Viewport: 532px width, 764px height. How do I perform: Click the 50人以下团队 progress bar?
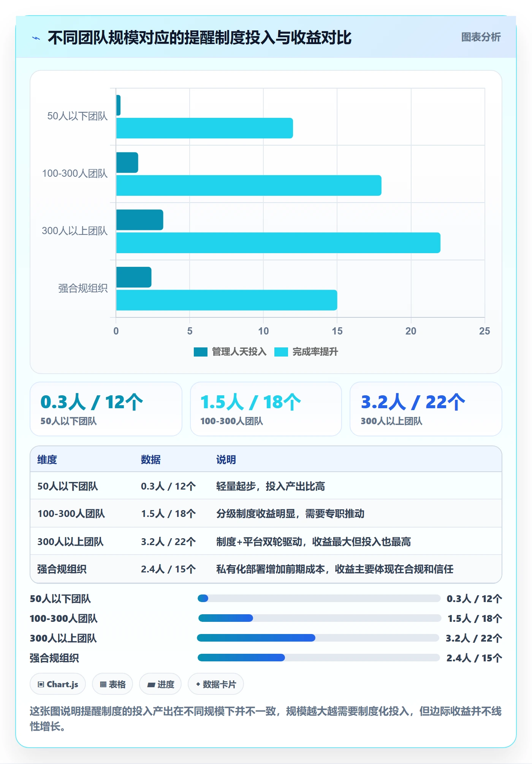click(319, 598)
